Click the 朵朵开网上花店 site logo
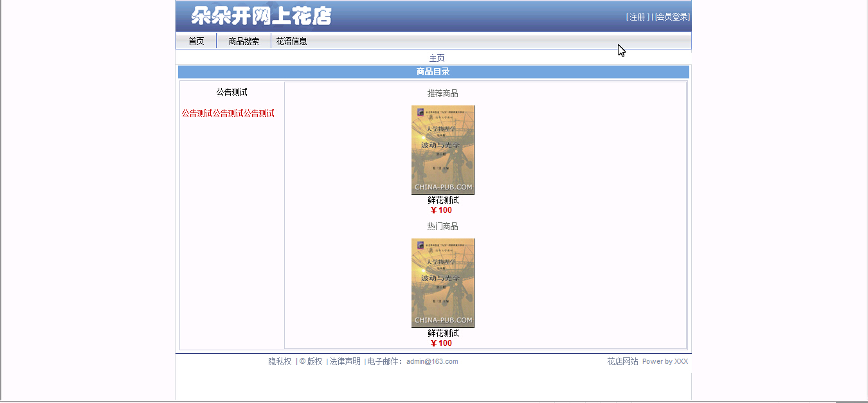 pos(261,16)
